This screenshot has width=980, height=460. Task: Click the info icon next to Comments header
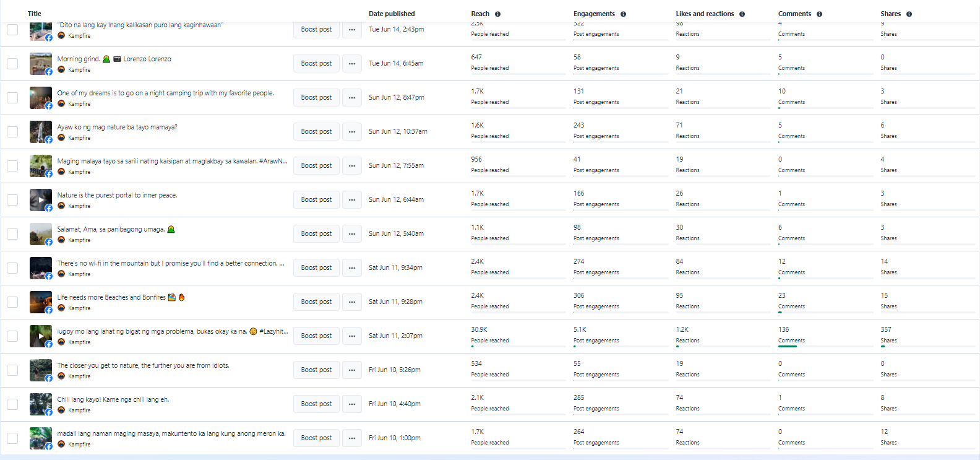click(x=819, y=14)
